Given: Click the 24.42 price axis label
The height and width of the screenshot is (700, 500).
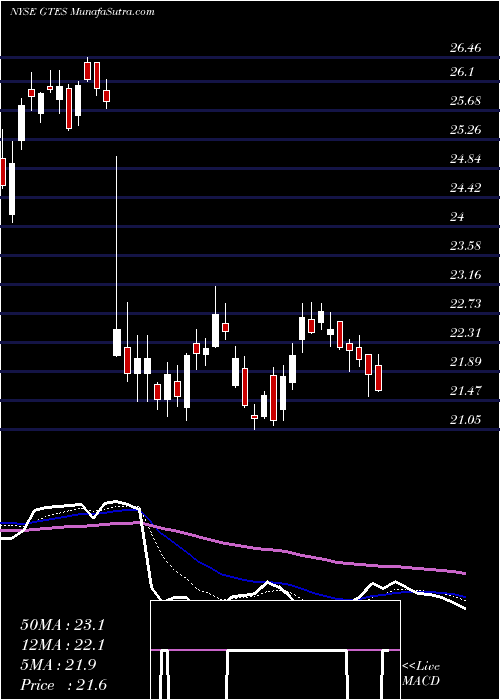Looking at the screenshot, I should point(465,188).
